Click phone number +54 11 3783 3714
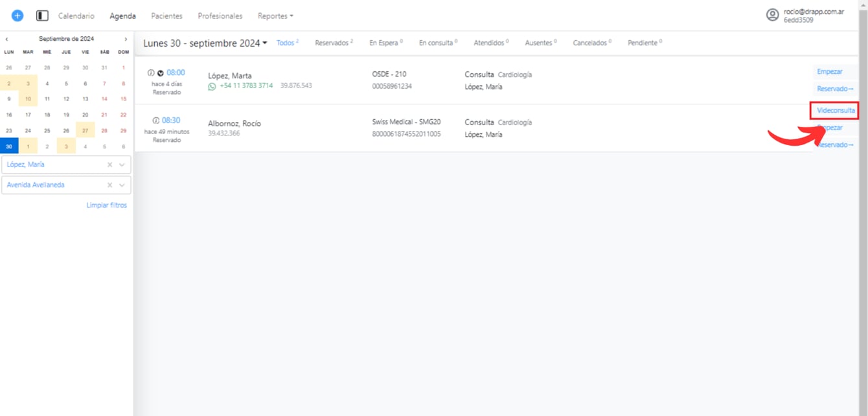The width and height of the screenshot is (868, 416). click(246, 86)
